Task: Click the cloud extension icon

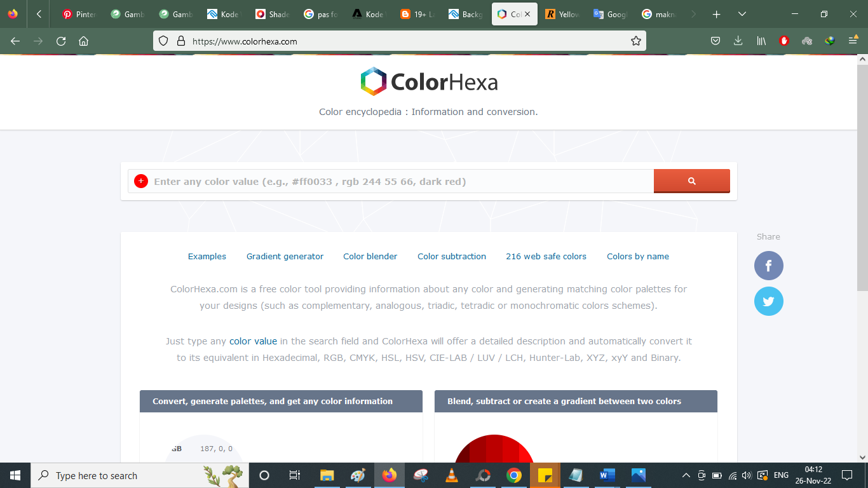Action: (x=807, y=41)
